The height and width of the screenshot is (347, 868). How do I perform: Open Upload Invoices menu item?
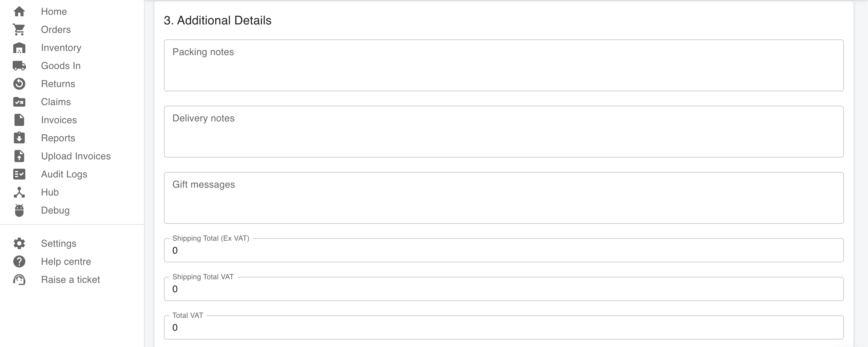coord(76,156)
